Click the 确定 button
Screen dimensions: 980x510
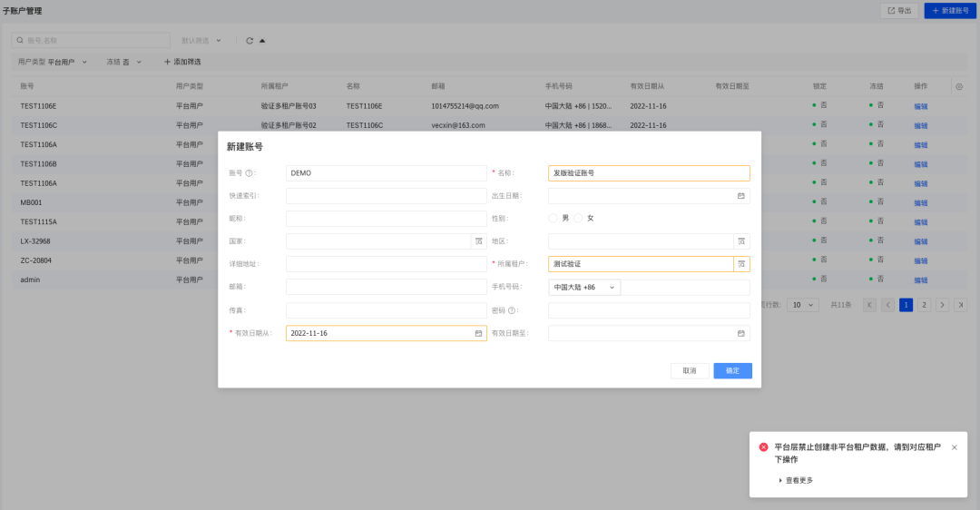click(732, 371)
